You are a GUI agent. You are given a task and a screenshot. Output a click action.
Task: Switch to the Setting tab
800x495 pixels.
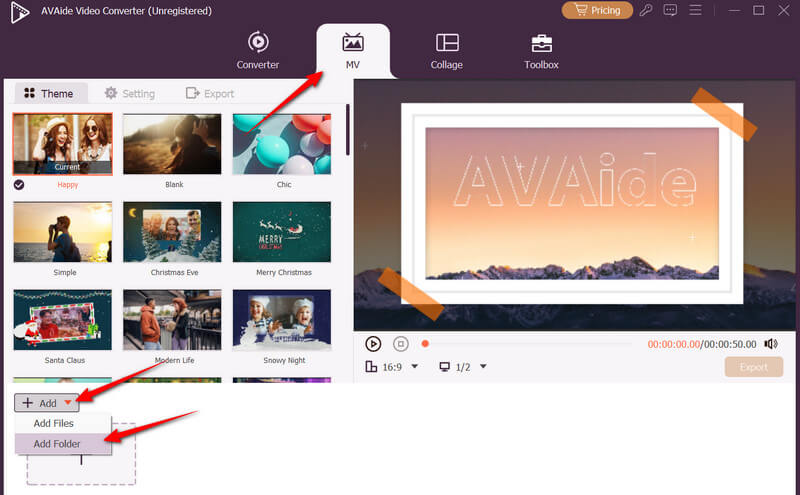(x=129, y=93)
